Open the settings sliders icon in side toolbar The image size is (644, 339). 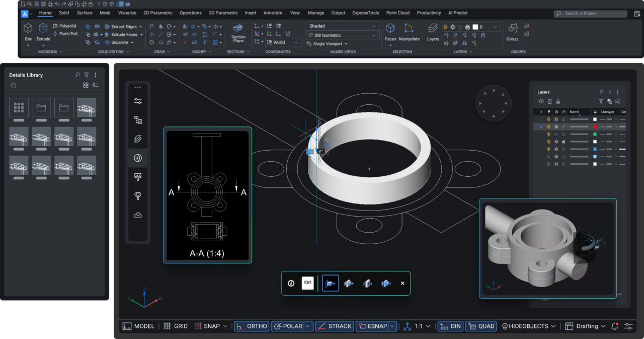[138, 101]
